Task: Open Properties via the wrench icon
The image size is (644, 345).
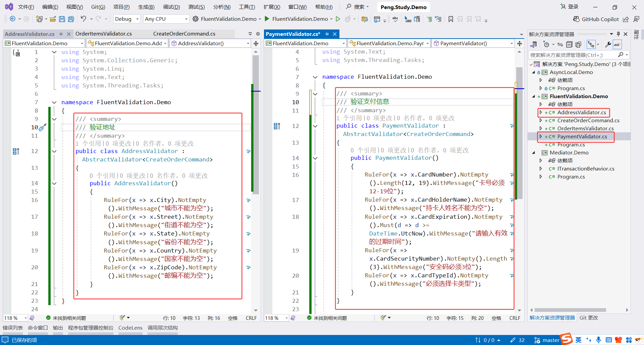Action: click(x=608, y=45)
